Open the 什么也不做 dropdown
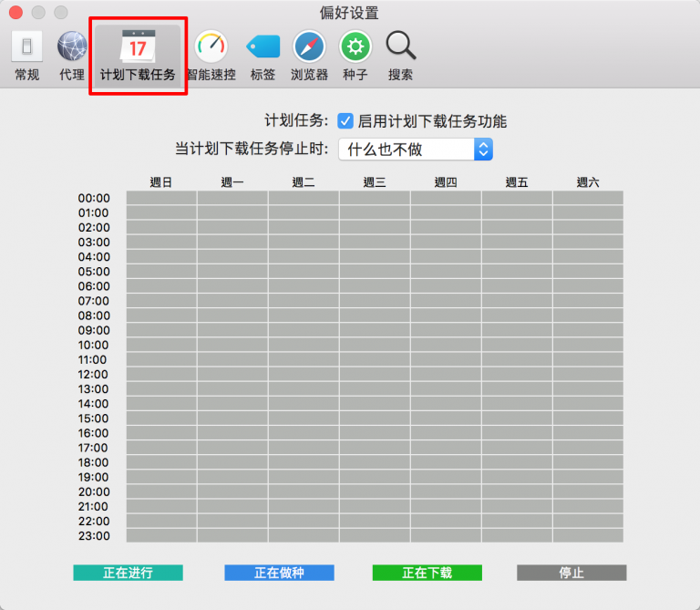Viewport: 700px width, 610px height. pos(416,150)
